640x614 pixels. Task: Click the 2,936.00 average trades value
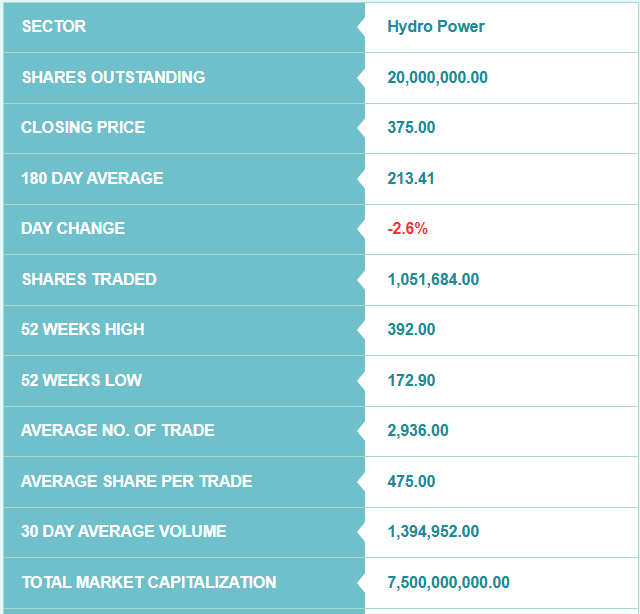(x=418, y=430)
